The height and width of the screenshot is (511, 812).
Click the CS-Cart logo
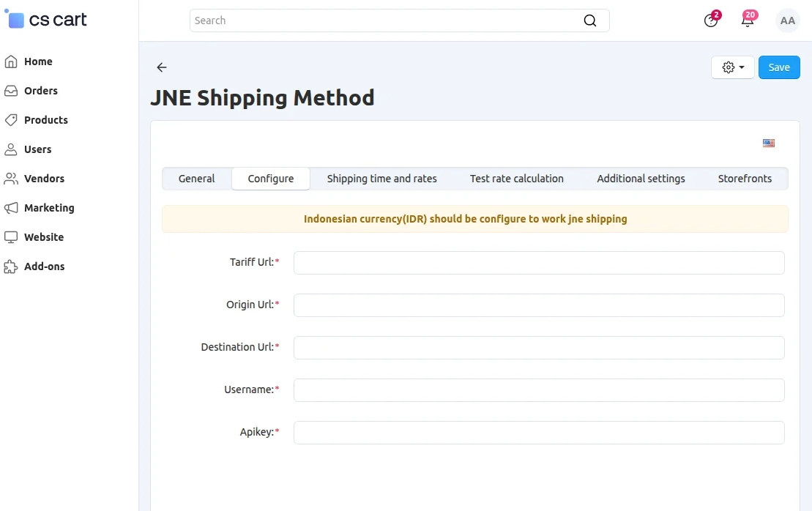click(x=45, y=20)
